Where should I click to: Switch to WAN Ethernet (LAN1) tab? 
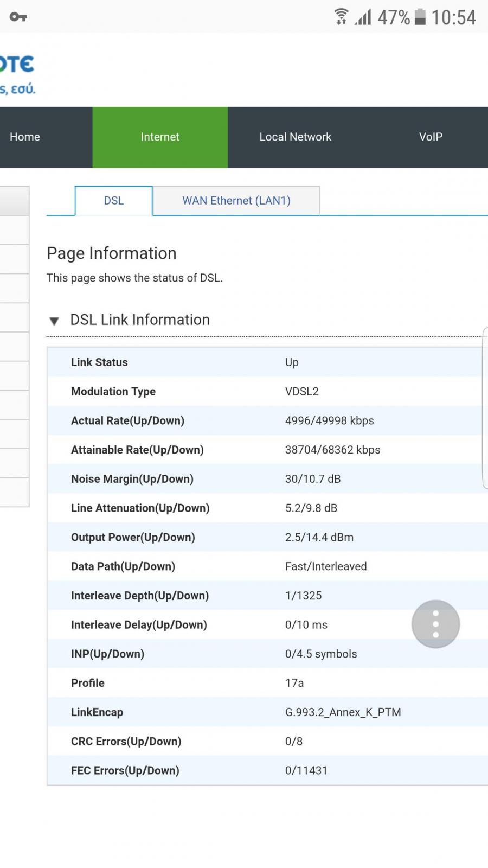click(236, 201)
